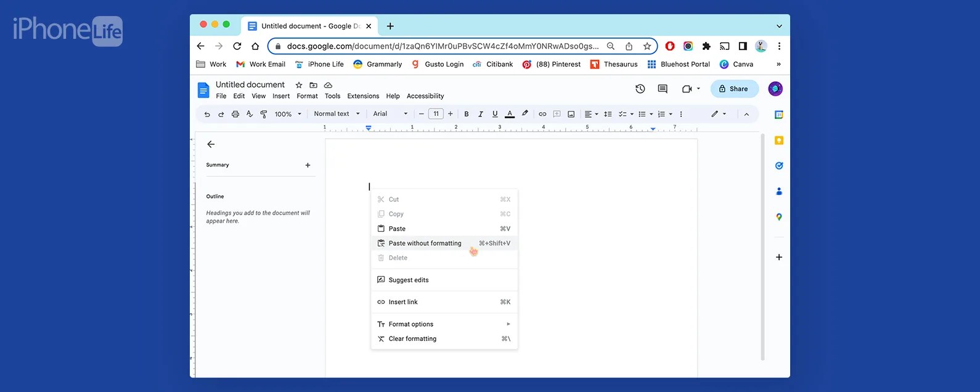Print the document using printer icon
The image size is (980, 392).
tap(235, 114)
